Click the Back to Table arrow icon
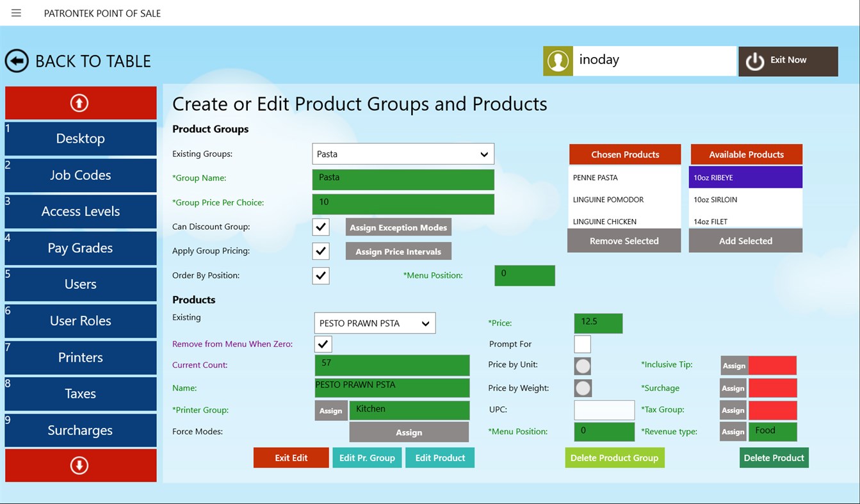 pos(17,61)
